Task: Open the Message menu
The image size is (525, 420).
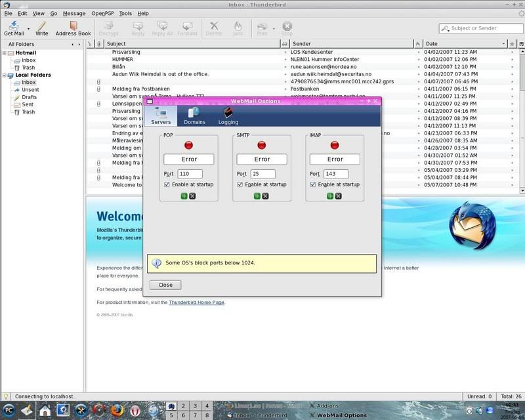Action: 74,13
